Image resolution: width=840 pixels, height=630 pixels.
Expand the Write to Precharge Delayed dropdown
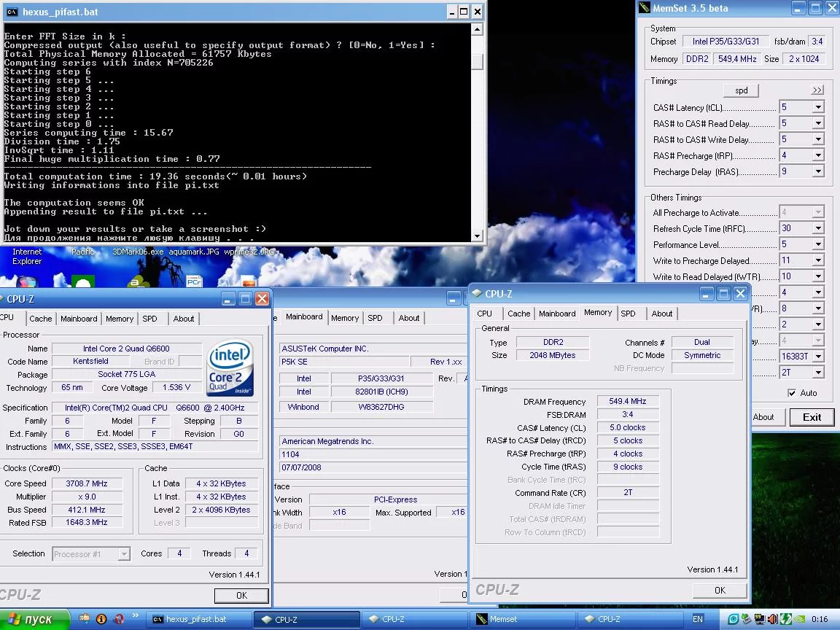tap(817, 261)
